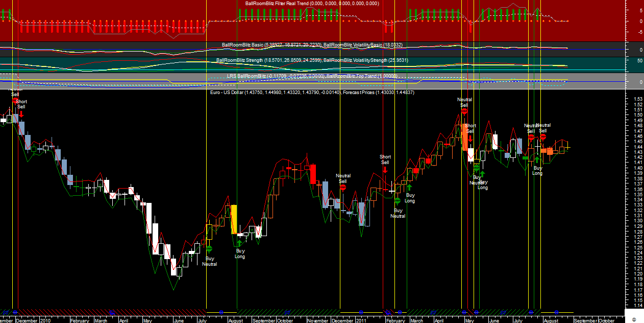The height and width of the screenshot is (323, 644).
Task: Click the green Buy Neutral stop icon in May 2011
Action: (x=477, y=168)
